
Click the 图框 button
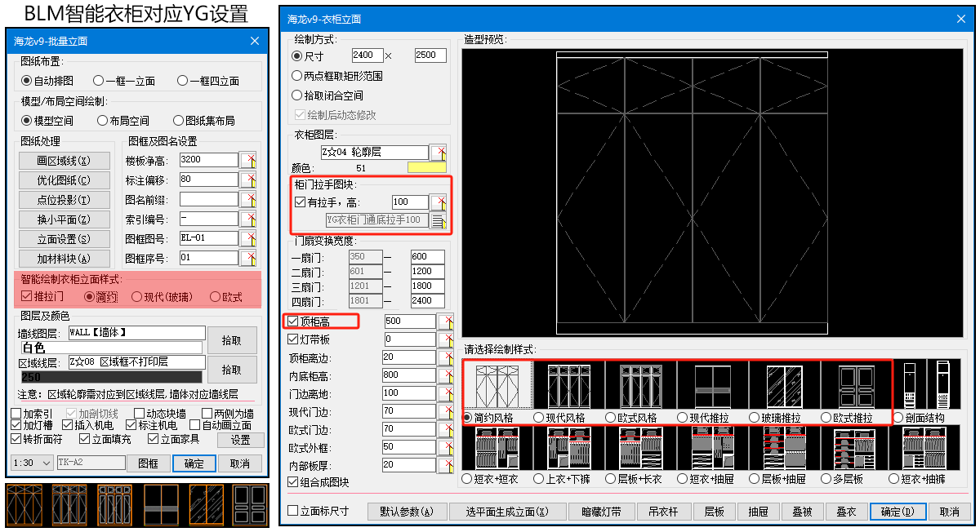coord(148,463)
